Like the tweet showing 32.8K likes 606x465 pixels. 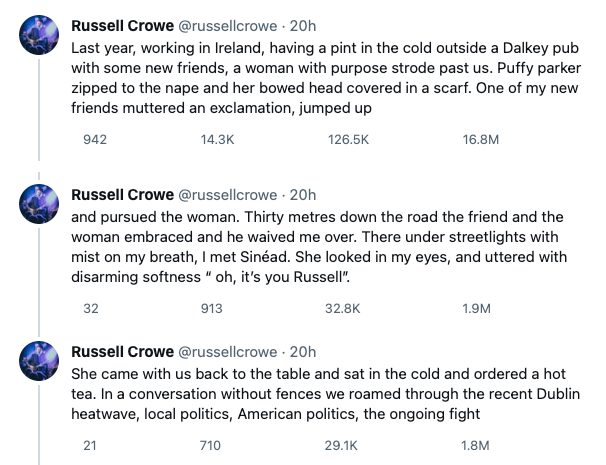tap(343, 309)
